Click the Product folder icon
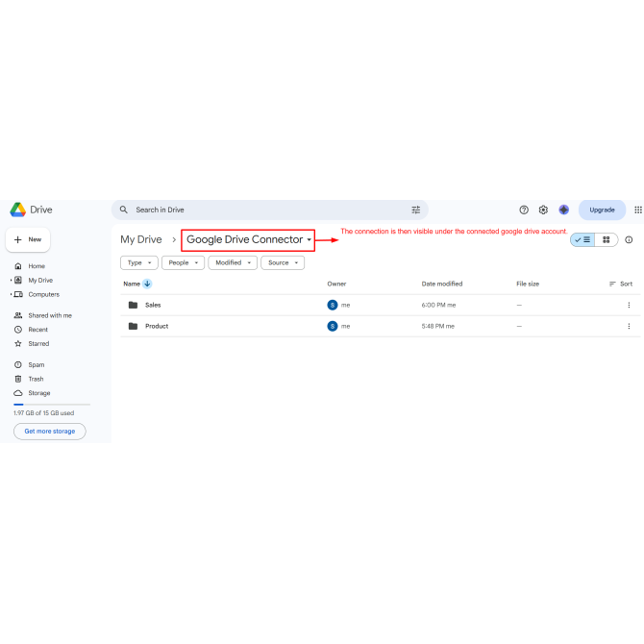 point(133,326)
